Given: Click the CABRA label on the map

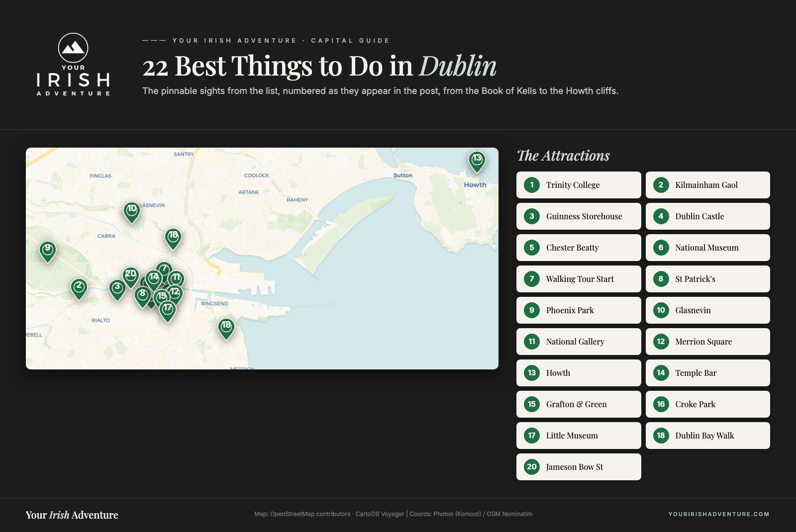Looking at the screenshot, I should pos(106,236).
